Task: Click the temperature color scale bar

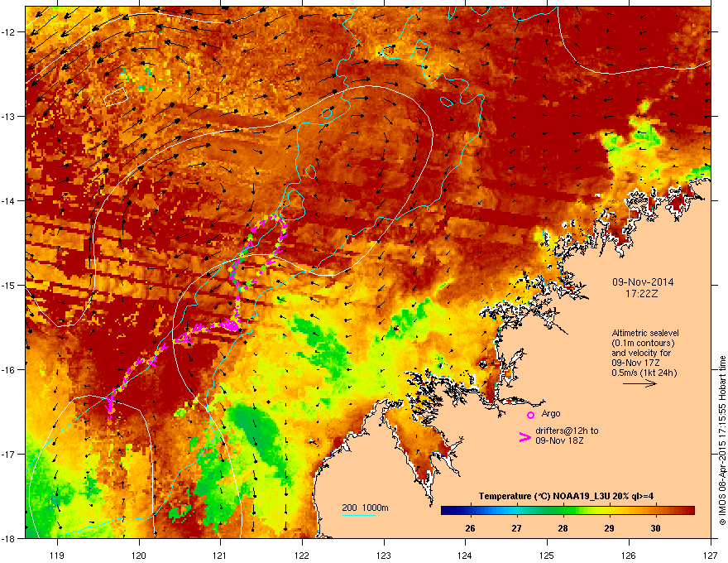Action: [568, 511]
